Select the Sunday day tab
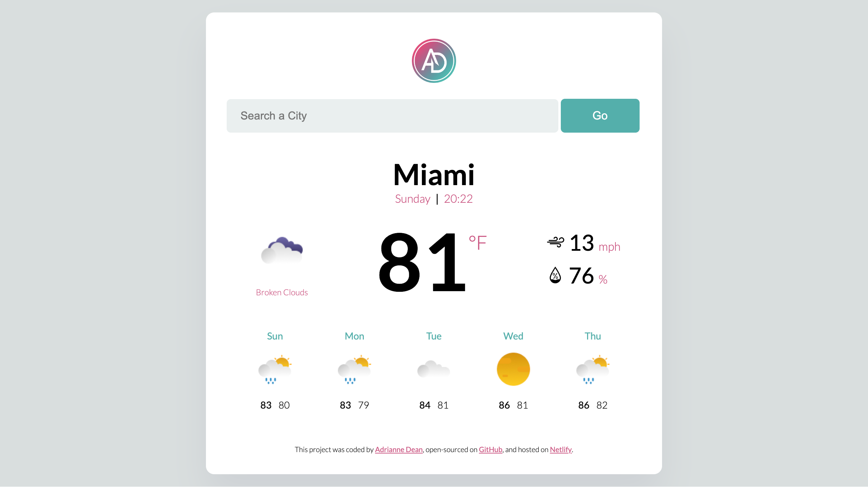Viewport: 868px width, 487px height. [275, 336]
